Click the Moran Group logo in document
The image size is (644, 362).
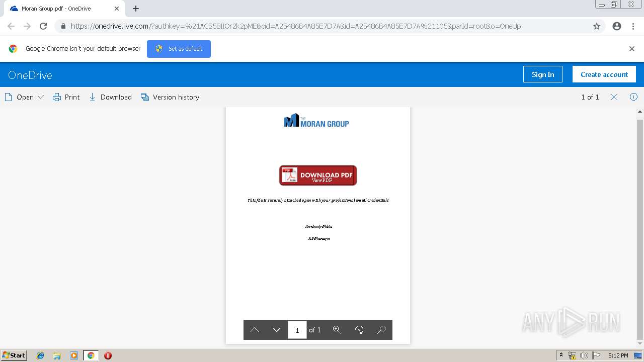click(x=316, y=120)
